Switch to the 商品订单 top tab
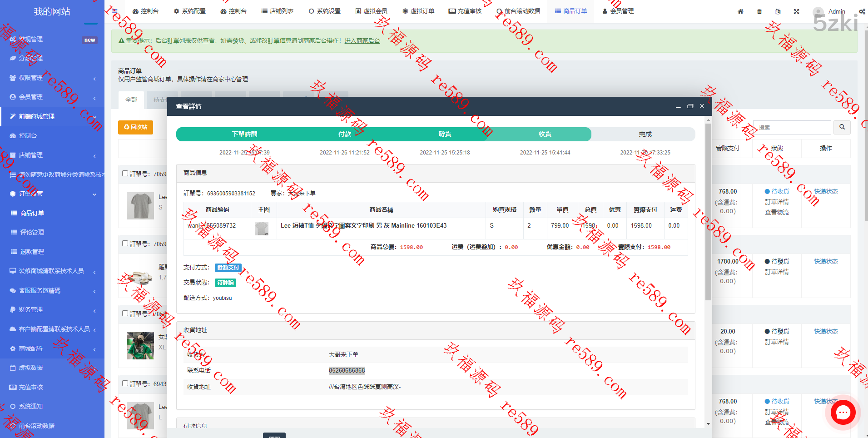Screen dimensions: 868x438 point(571,11)
